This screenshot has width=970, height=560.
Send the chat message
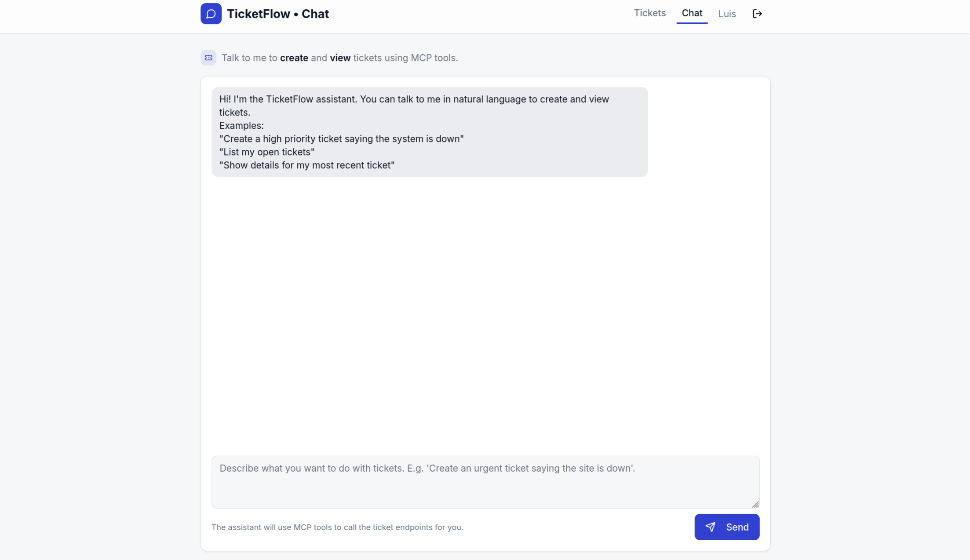727,527
